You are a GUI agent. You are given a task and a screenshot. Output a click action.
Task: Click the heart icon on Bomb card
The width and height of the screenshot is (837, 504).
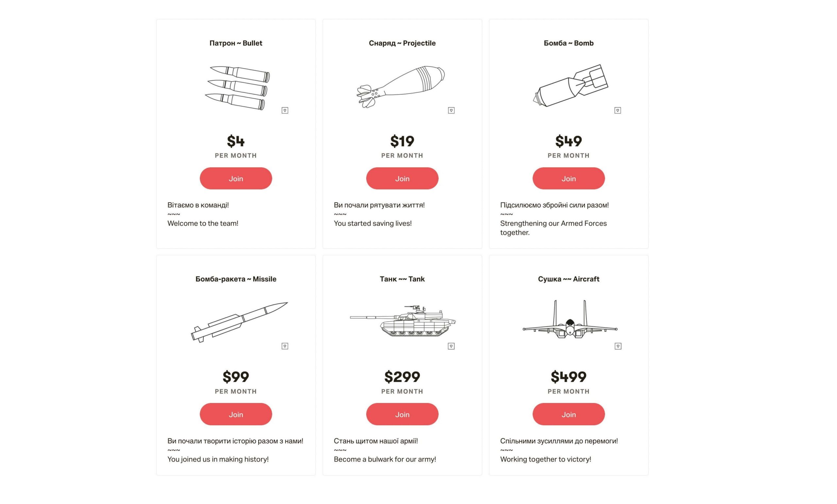(618, 110)
